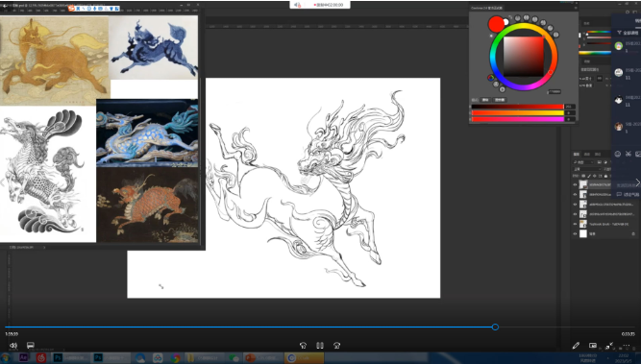Open the layer filter type dropdown
The image size is (641, 364).
tap(583, 162)
